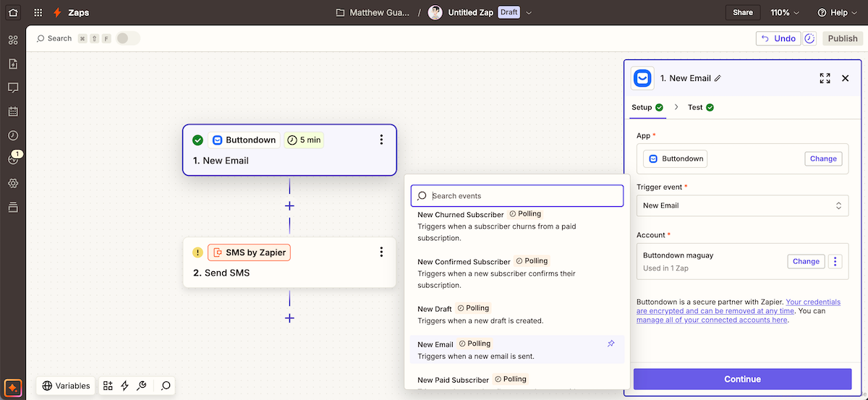Expand the Trigger event dropdown
868x400 pixels.
click(x=742, y=205)
